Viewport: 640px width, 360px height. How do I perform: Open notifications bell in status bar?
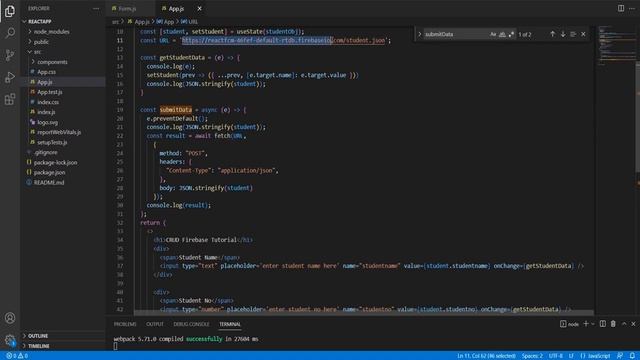tap(632, 356)
